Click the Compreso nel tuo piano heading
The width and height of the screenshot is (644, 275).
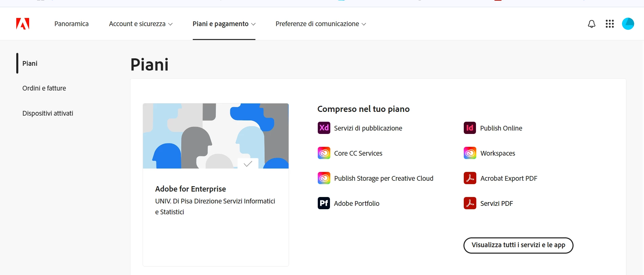(363, 109)
